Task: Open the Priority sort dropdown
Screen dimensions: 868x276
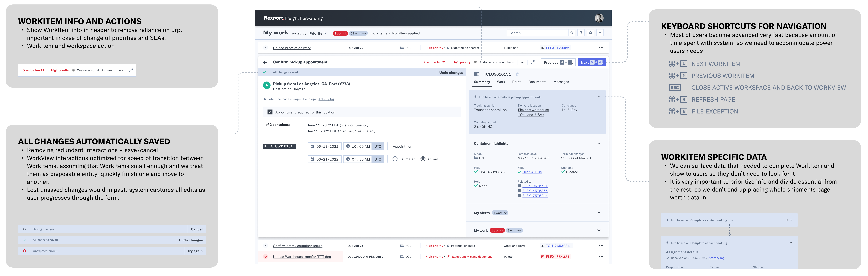Action: click(x=318, y=33)
